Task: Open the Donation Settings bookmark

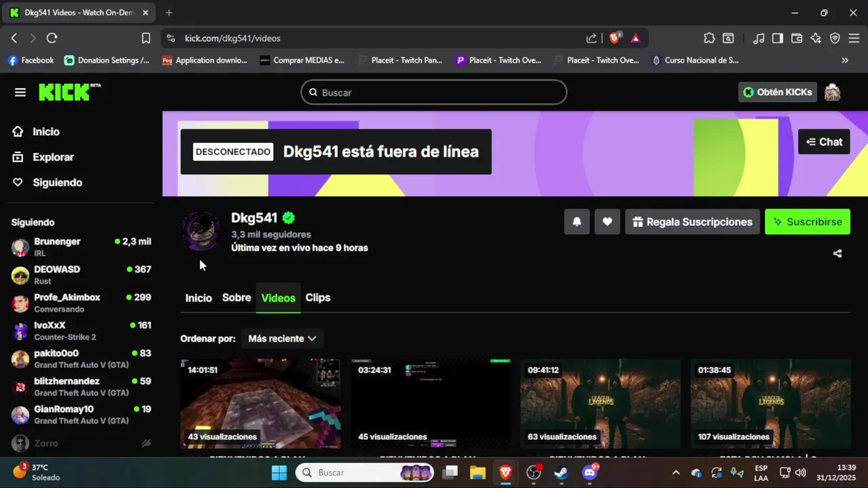Action: pyautogui.click(x=107, y=60)
